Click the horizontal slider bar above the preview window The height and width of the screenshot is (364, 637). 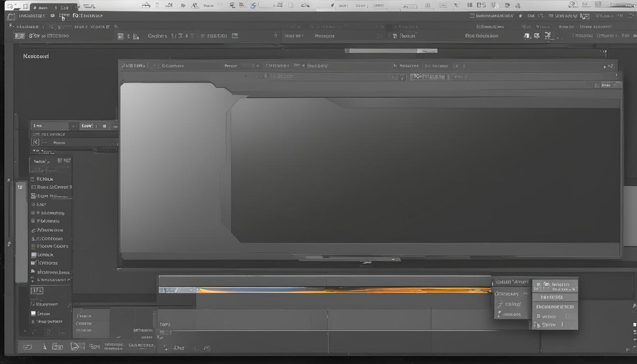click(x=391, y=51)
